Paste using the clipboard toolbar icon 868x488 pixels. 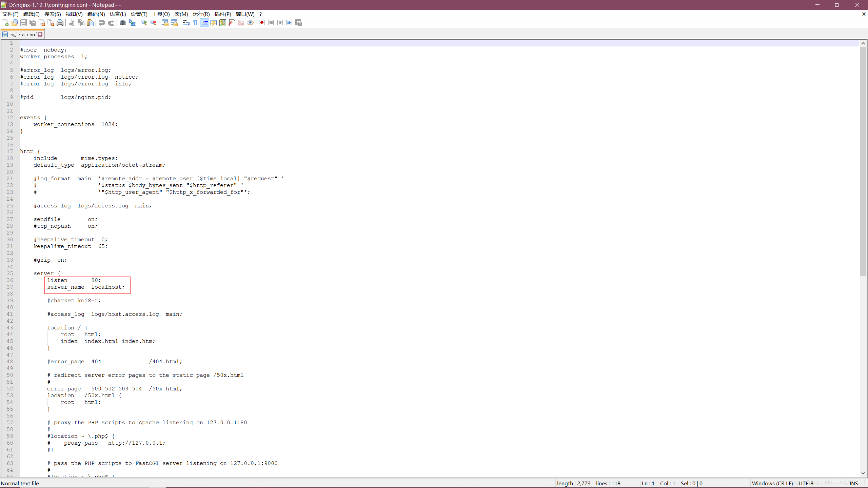point(90,23)
